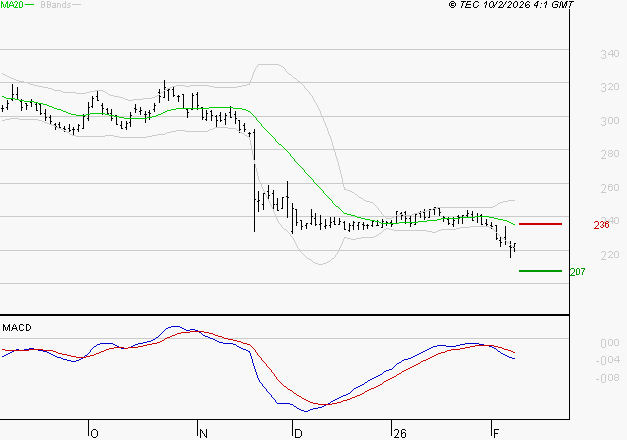The image size is (627, 440).
Task: Click the D month marker on time axis
Action: coord(298,434)
